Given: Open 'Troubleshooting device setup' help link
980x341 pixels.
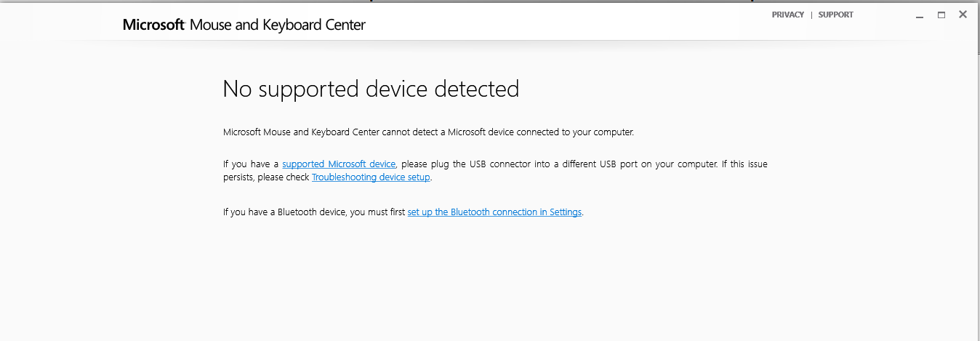Looking at the screenshot, I should tap(371, 177).
